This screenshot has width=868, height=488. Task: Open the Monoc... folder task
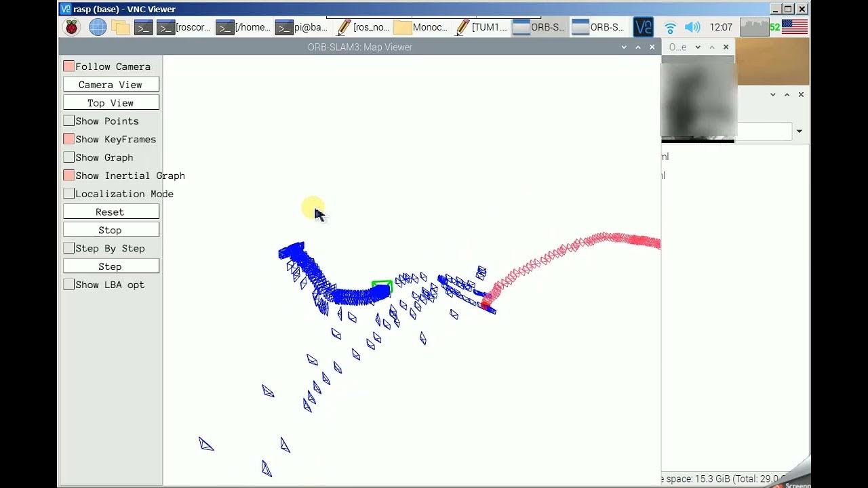tap(421, 27)
